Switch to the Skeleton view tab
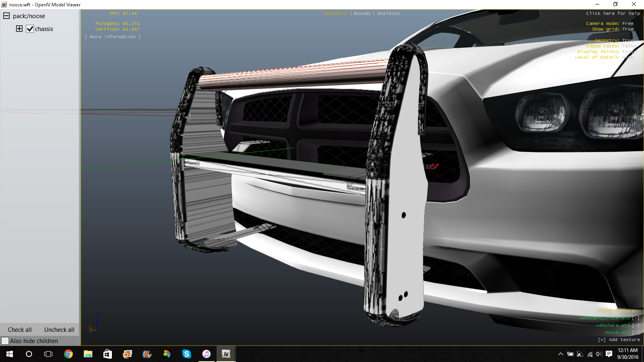This screenshot has height=362, width=644. pyautogui.click(x=388, y=13)
